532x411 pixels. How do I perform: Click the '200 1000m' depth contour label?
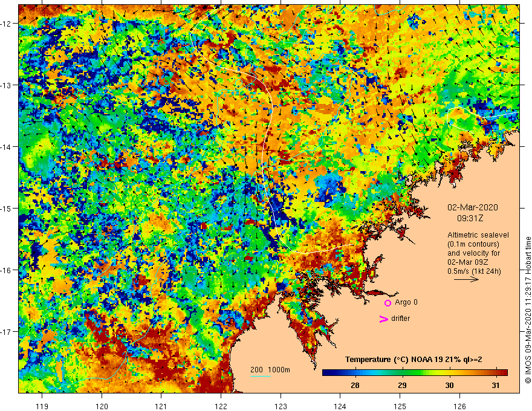coord(270,370)
